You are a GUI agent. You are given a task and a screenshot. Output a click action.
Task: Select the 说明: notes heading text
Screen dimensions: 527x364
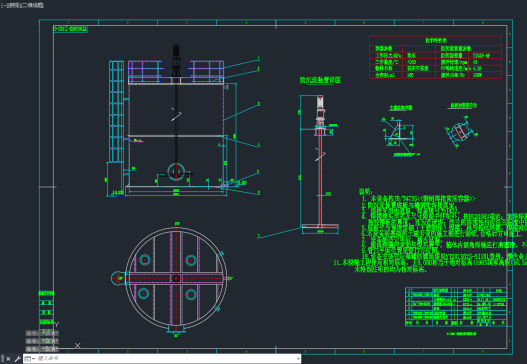tap(365, 192)
